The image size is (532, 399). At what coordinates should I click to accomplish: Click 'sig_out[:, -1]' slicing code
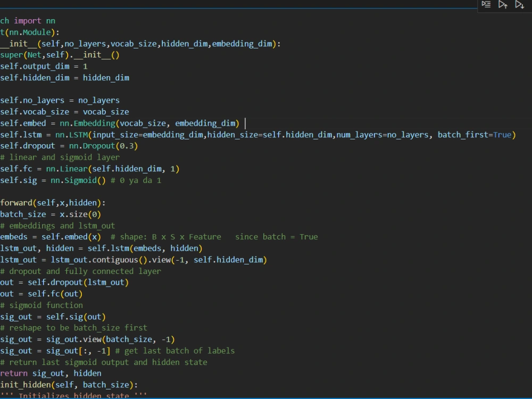tap(78, 351)
